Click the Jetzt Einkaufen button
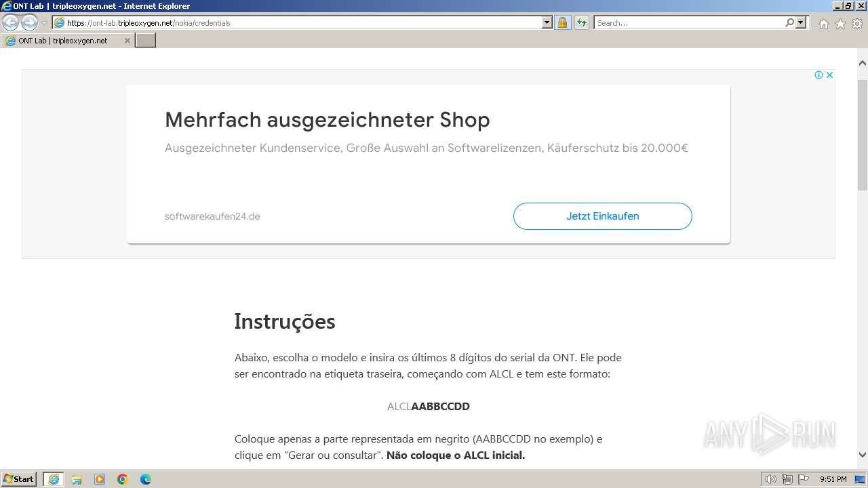 coord(603,216)
